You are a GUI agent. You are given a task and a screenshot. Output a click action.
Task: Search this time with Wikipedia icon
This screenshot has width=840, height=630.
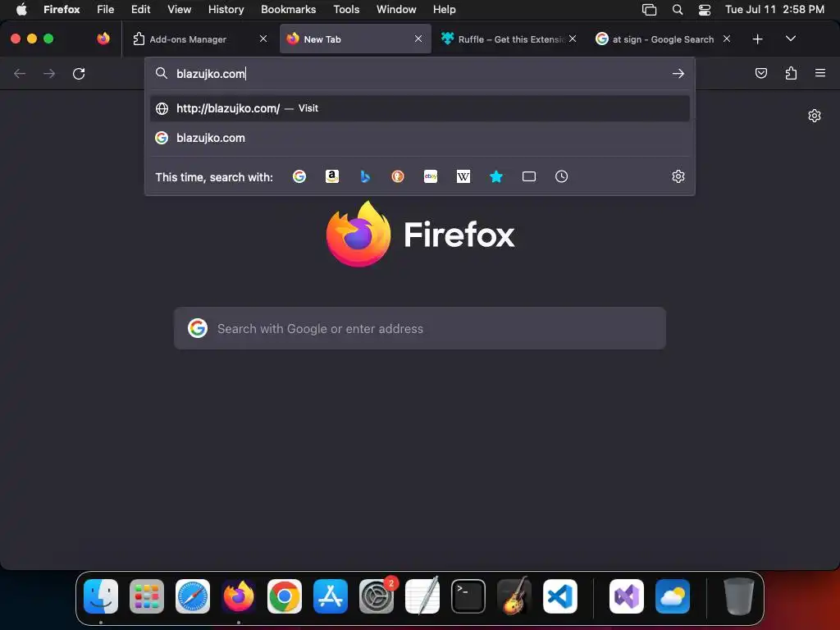pyautogui.click(x=463, y=176)
